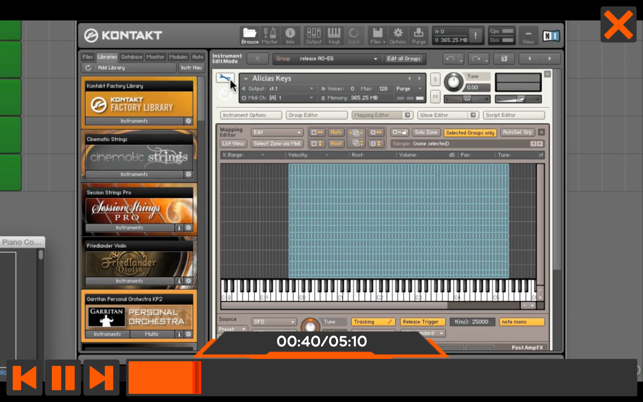This screenshot has height=402, width=643.
Task: Toggle the Root mapping button
Action: click(336, 144)
